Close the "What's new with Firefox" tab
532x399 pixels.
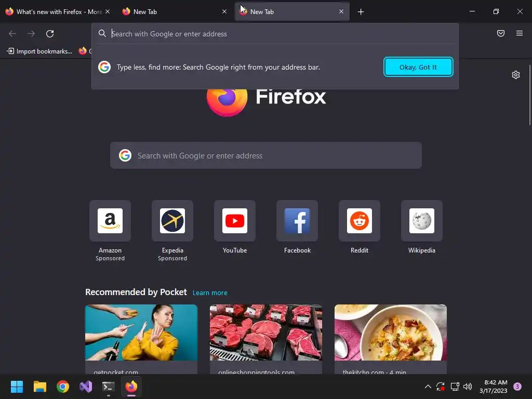click(x=108, y=11)
